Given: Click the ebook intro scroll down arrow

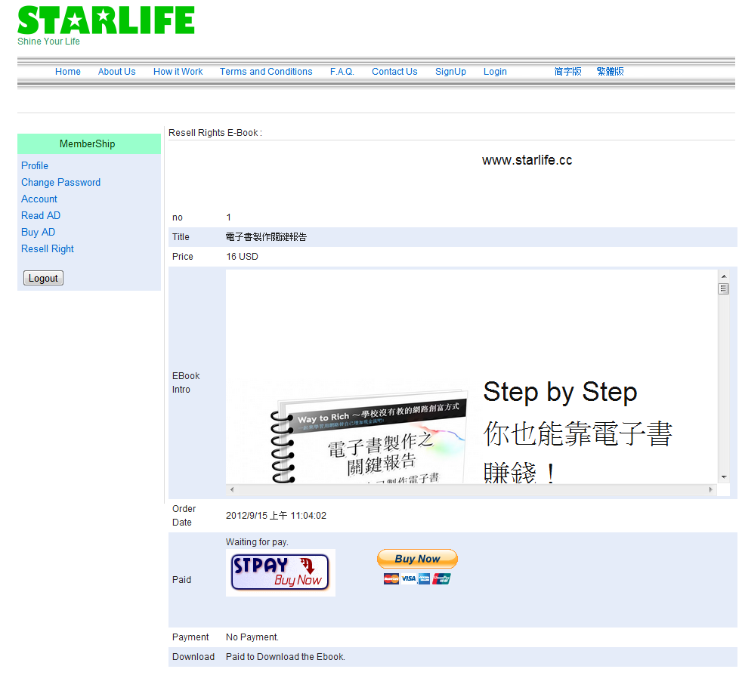Looking at the screenshot, I should (x=724, y=477).
